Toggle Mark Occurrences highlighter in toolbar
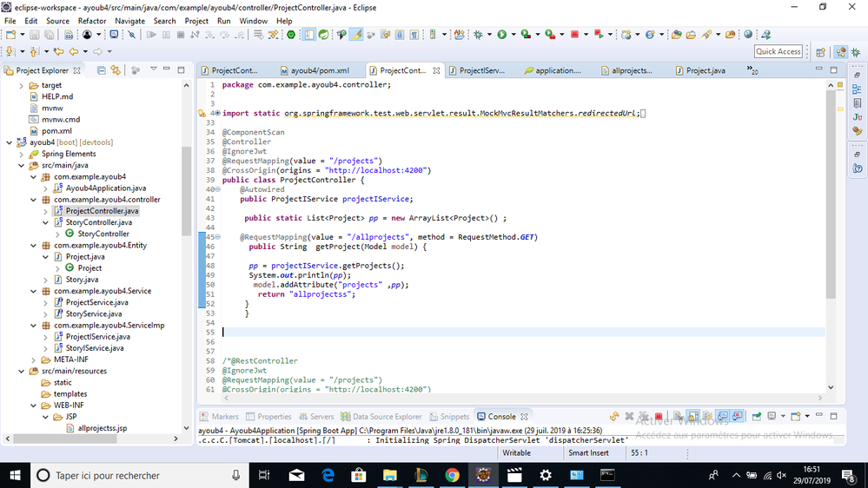This screenshot has height=488, width=868. point(355,35)
